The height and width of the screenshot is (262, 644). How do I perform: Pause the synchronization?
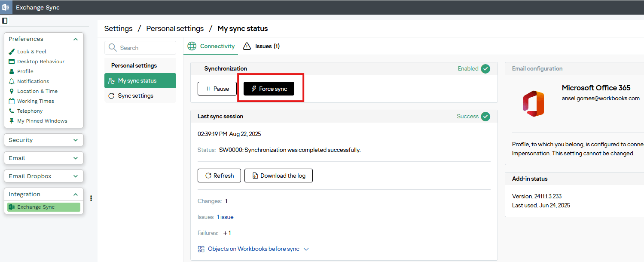click(217, 89)
